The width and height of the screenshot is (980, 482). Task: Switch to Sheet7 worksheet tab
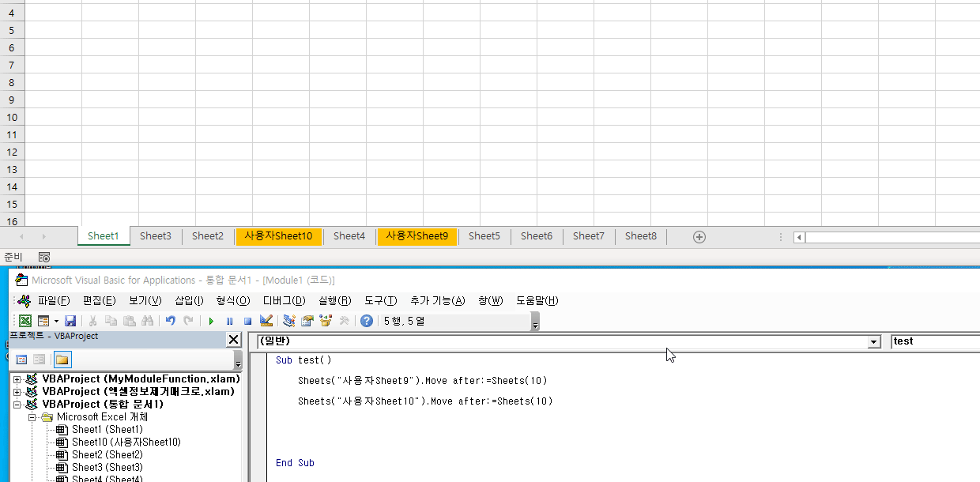[x=589, y=235]
